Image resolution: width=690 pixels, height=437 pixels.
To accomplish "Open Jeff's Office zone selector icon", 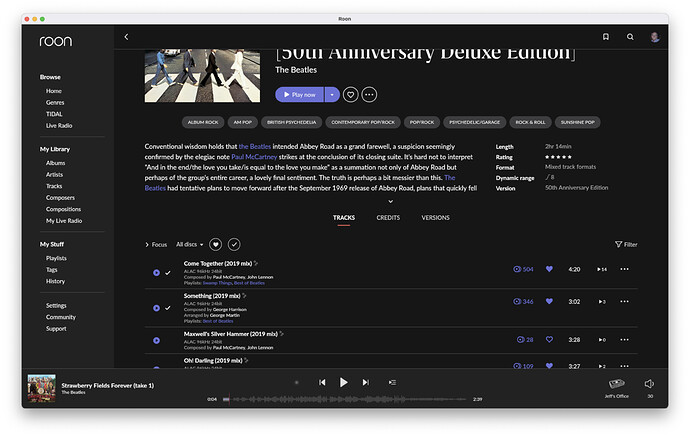I will click(617, 384).
